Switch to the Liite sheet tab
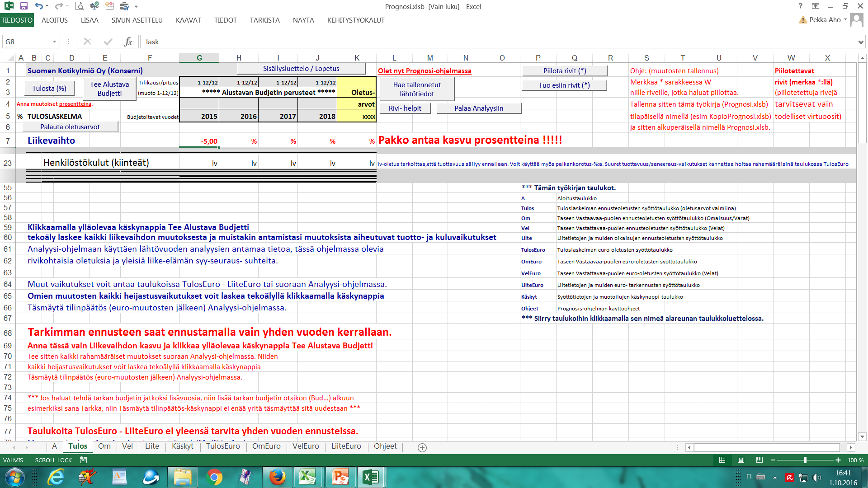868x488 pixels. pyautogui.click(x=152, y=446)
